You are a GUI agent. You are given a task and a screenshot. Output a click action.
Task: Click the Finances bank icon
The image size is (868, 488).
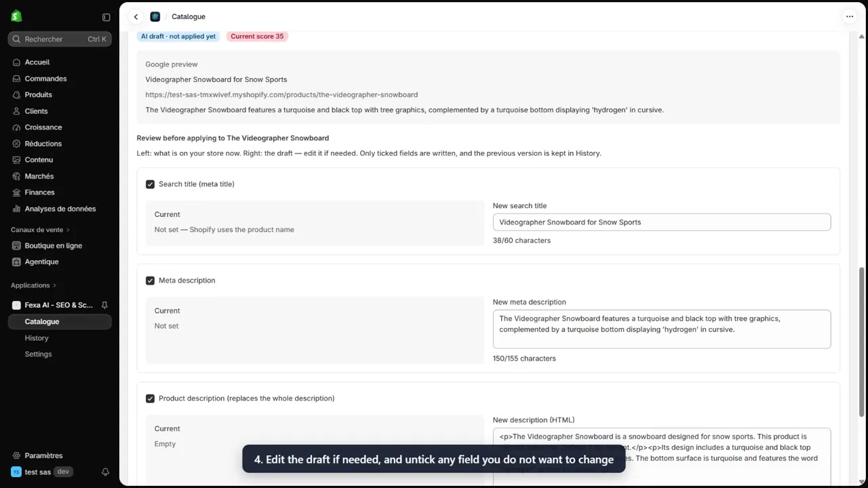(16, 192)
